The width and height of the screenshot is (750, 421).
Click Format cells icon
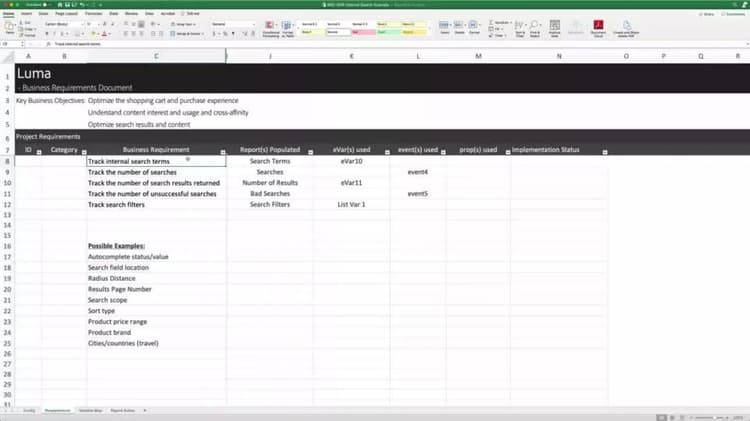(474, 27)
